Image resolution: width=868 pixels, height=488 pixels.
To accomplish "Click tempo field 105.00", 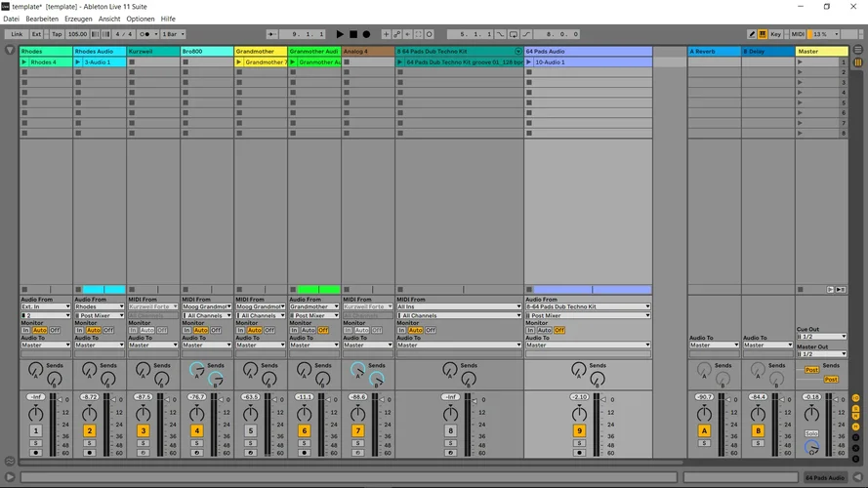I will tap(77, 34).
